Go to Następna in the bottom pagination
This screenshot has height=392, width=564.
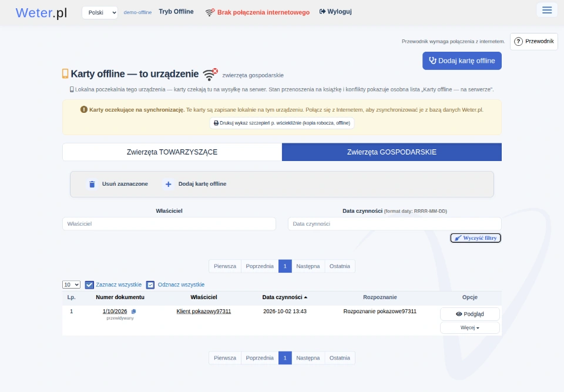pyautogui.click(x=308, y=358)
